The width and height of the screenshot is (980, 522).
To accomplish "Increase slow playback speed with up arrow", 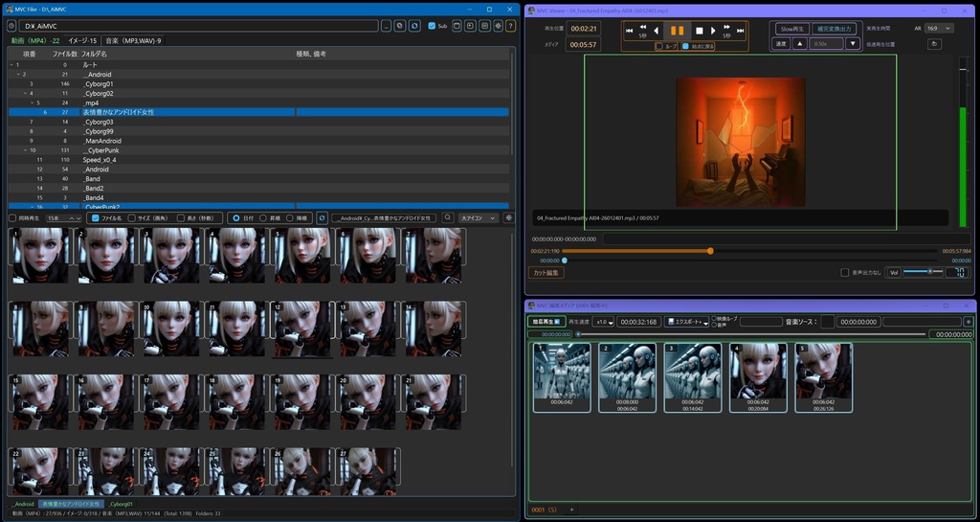I will [x=799, y=44].
